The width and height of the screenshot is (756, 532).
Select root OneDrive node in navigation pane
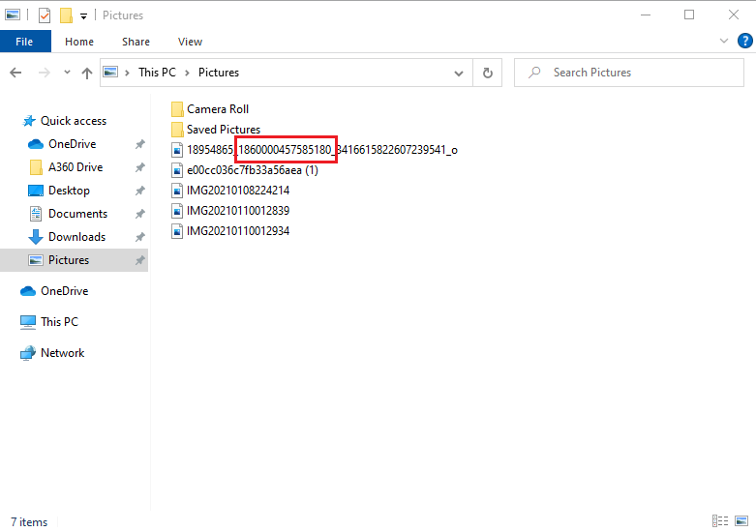click(64, 291)
